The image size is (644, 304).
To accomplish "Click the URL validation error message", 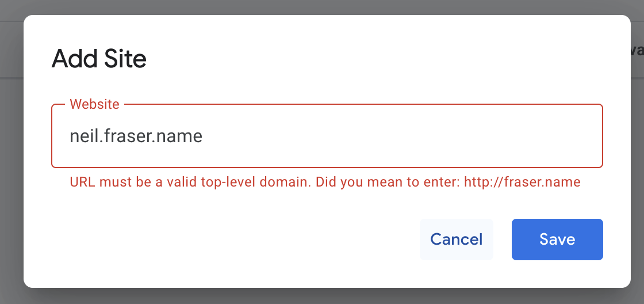I will (325, 182).
